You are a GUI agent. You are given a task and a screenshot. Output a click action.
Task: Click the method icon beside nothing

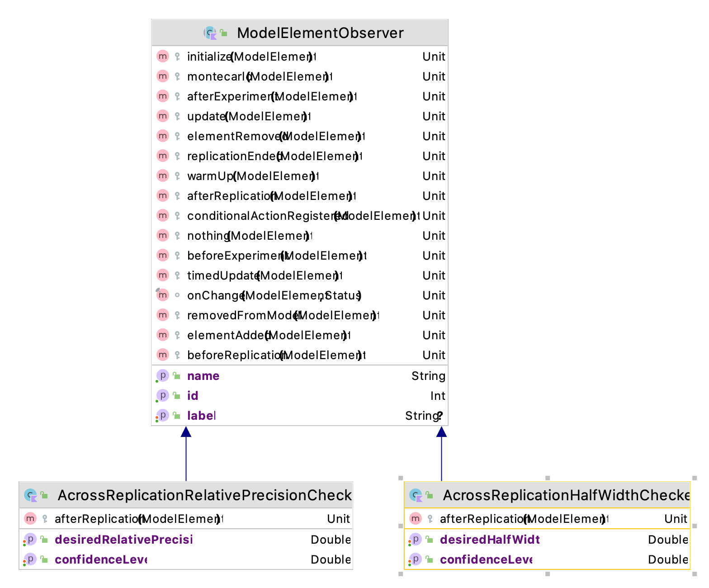tap(163, 235)
